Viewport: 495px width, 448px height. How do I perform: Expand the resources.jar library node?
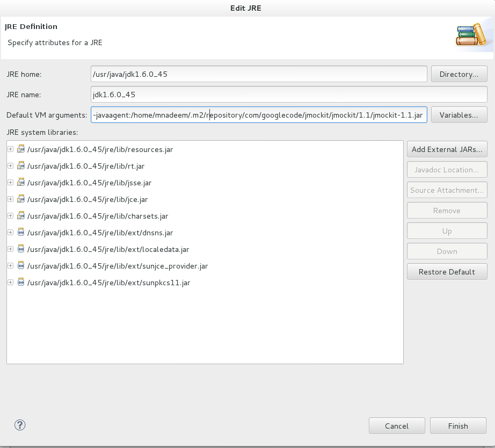[x=11, y=149]
